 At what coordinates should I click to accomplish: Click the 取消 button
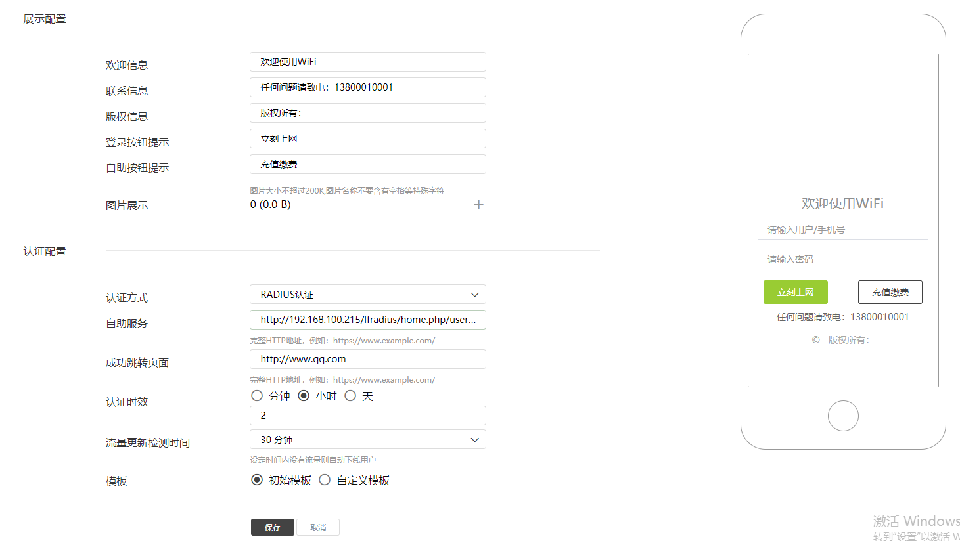coord(318,527)
